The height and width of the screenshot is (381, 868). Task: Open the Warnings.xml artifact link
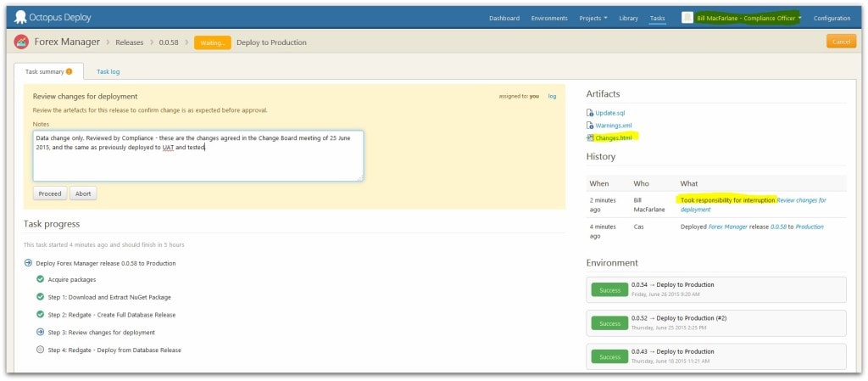click(x=614, y=126)
